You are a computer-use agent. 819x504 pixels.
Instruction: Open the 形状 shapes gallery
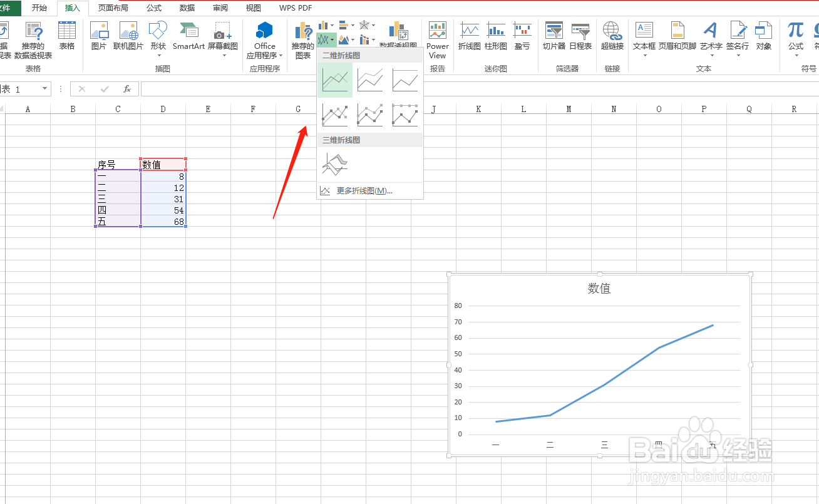pyautogui.click(x=158, y=39)
